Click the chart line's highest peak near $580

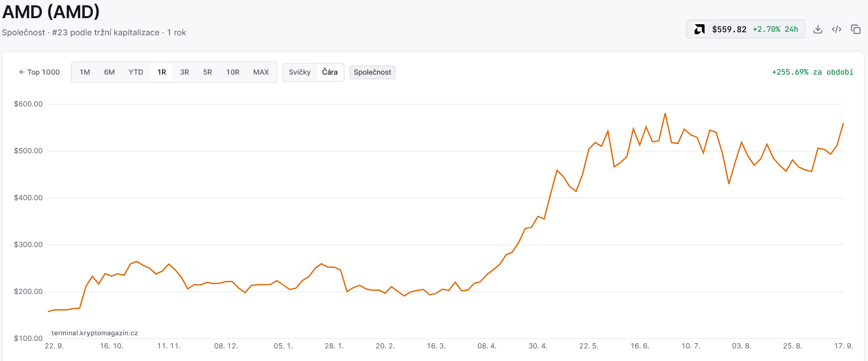pyautogui.click(x=665, y=113)
